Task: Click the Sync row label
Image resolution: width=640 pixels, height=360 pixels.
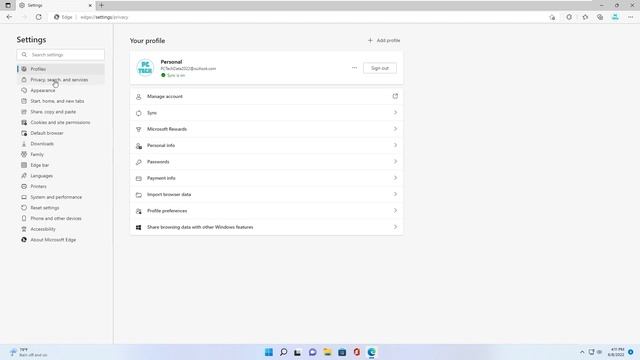Action: [x=152, y=113]
